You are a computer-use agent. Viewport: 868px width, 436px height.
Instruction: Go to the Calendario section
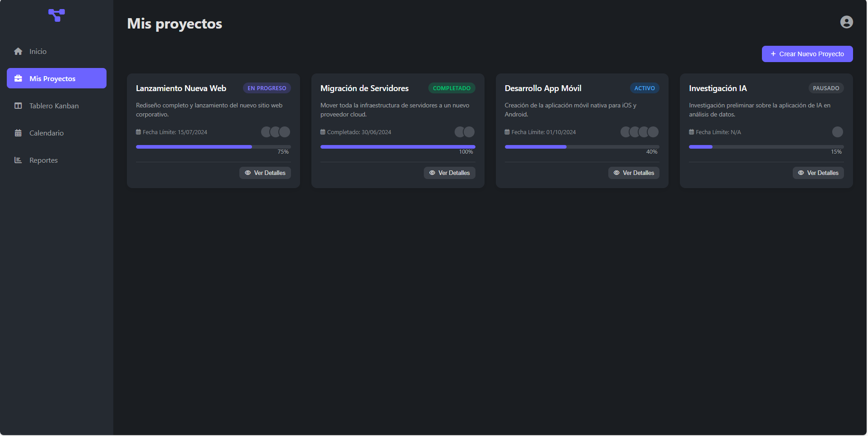[x=46, y=133]
